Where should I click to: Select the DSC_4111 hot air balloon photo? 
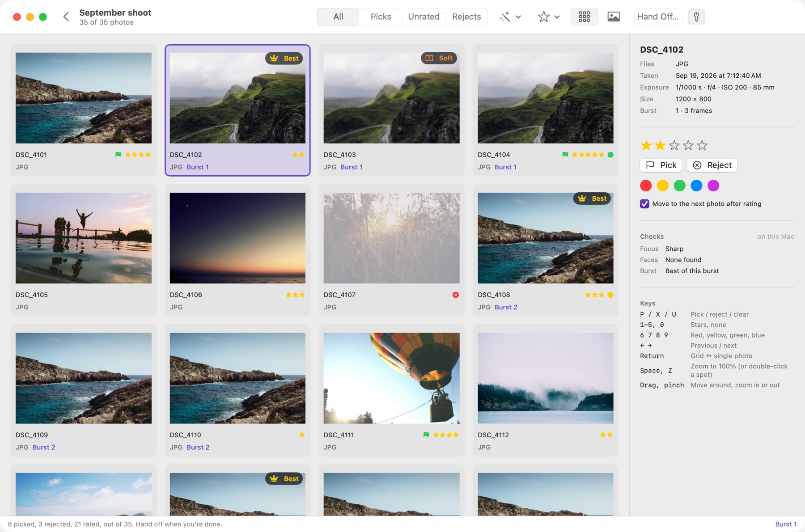391,378
